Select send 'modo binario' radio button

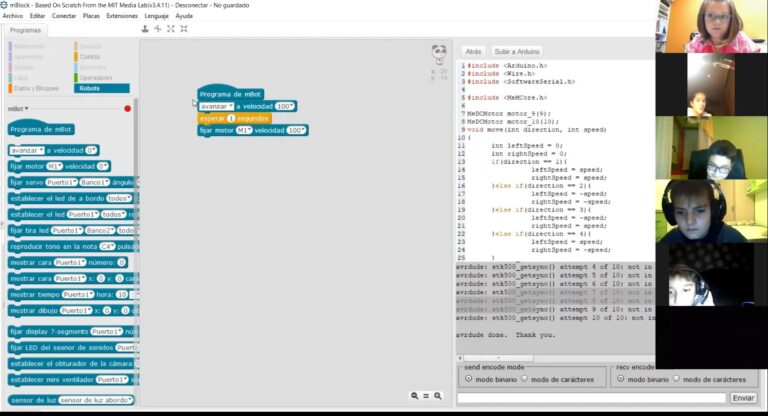[x=468, y=379]
